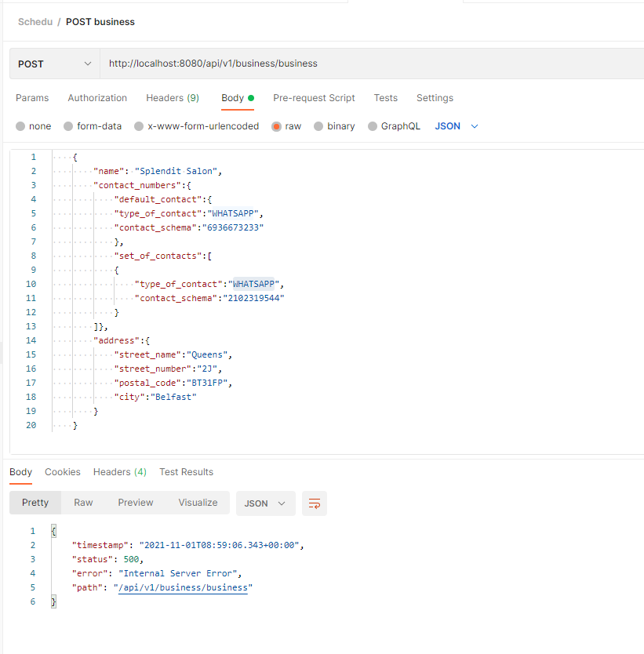
Task: Open the blue JSON body-type dropdown
Action: point(457,126)
